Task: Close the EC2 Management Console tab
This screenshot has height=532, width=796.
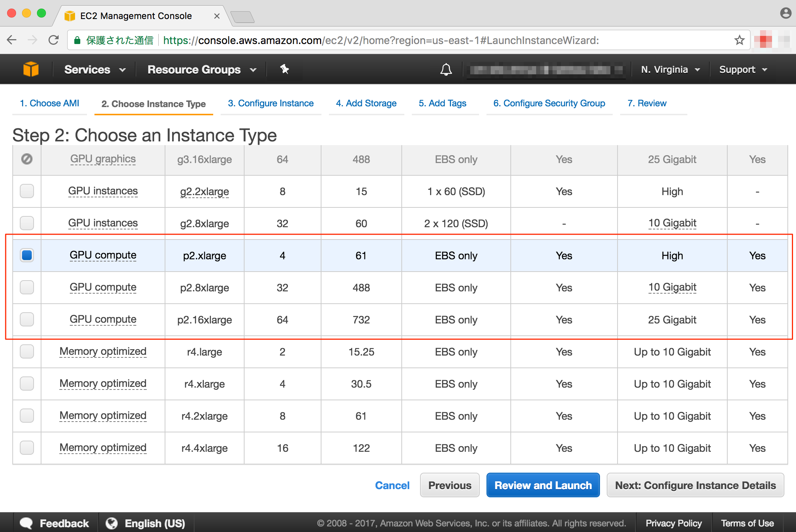Action: coord(217,16)
